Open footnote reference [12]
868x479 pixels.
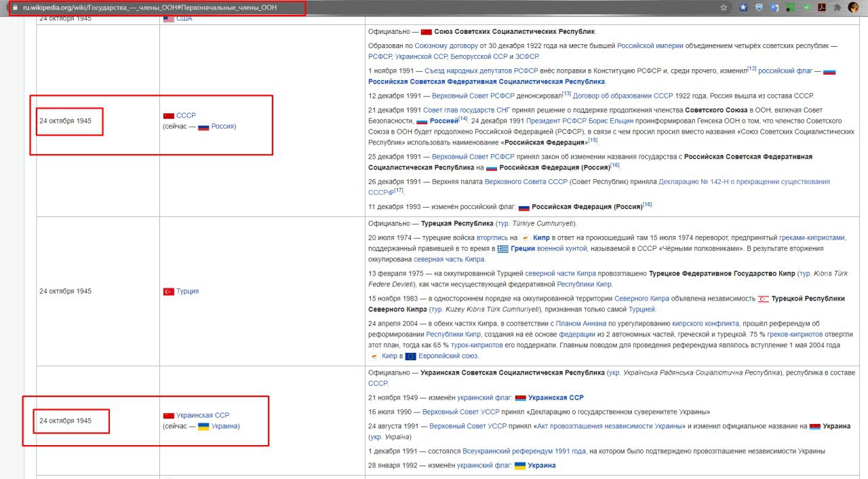[x=751, y=69]
